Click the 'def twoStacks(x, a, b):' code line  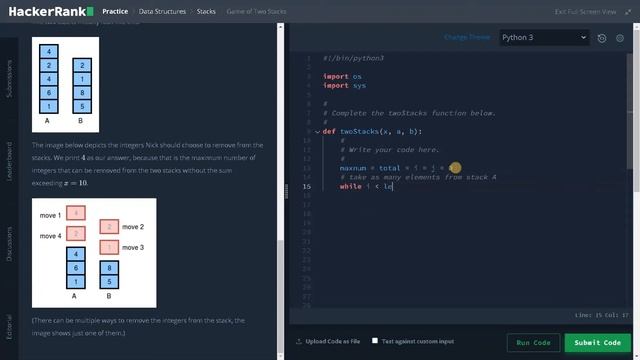click(x=372, y=131)
